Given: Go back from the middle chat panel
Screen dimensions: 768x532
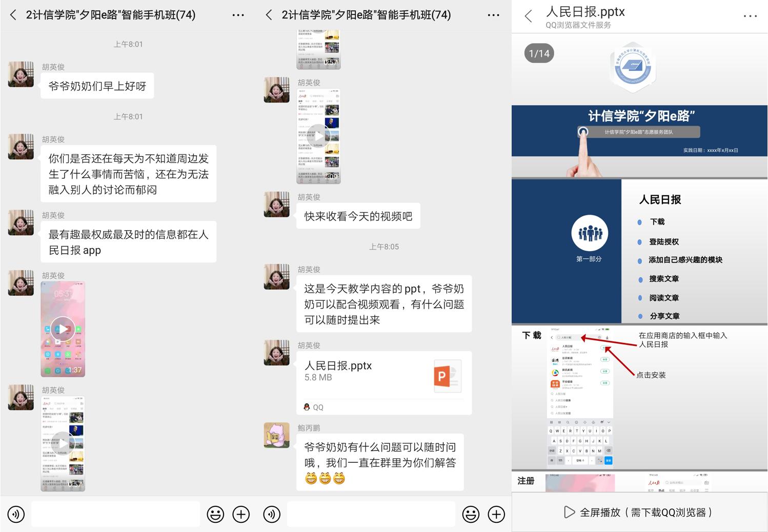Looking at the screenshot, I should [269, 15].
